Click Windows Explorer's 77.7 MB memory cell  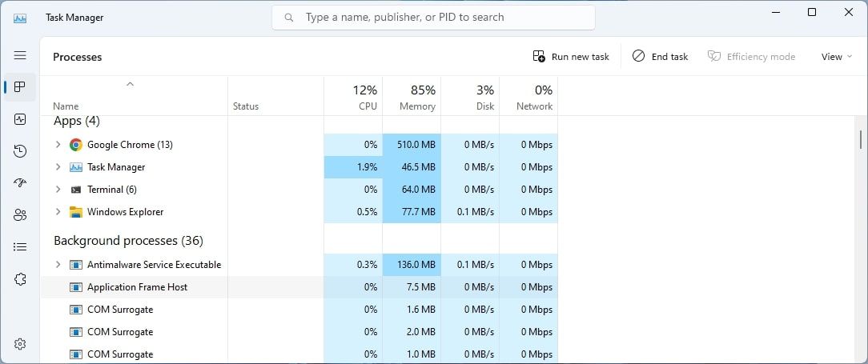tap(412, 212)
